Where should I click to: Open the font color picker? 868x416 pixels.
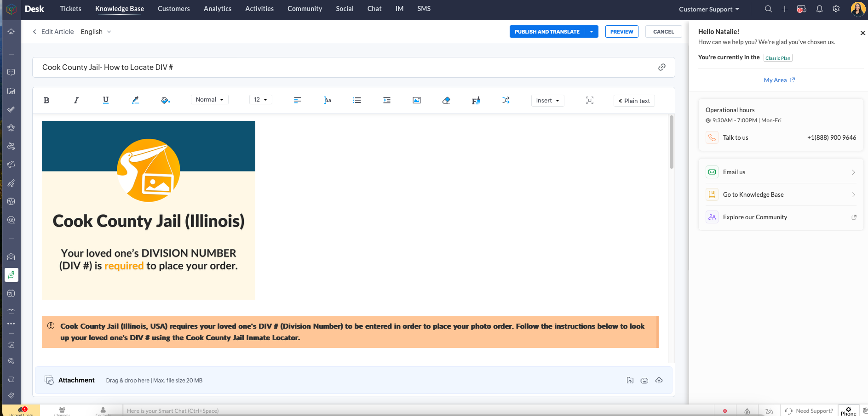click(x=135, y=100)
